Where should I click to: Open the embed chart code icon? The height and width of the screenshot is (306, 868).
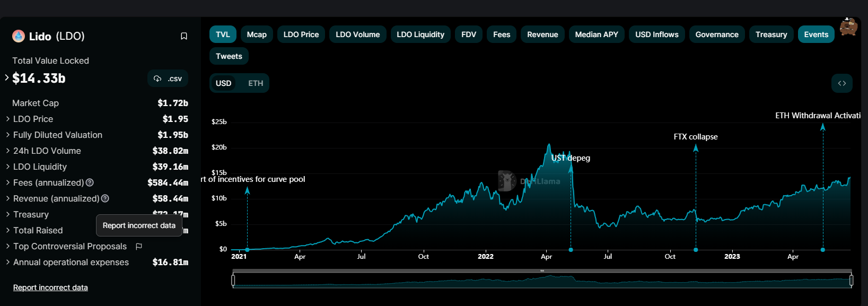842,83
